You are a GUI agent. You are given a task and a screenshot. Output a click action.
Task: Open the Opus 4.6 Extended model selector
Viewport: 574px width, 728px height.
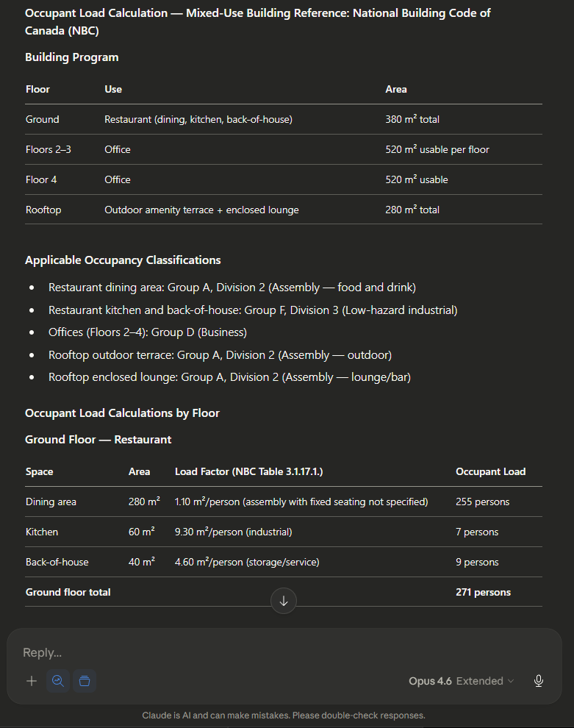point(461,681)
